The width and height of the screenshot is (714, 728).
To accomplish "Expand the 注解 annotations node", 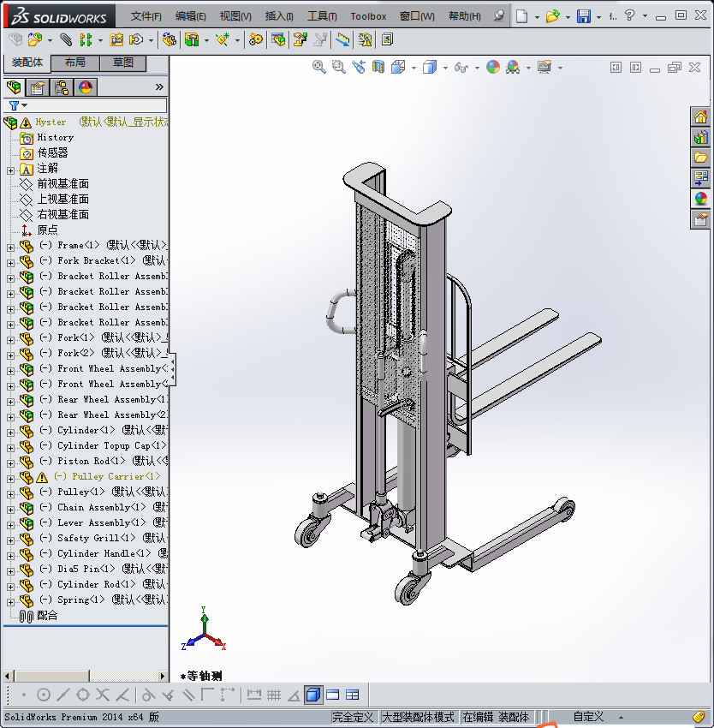I will 10,170.
